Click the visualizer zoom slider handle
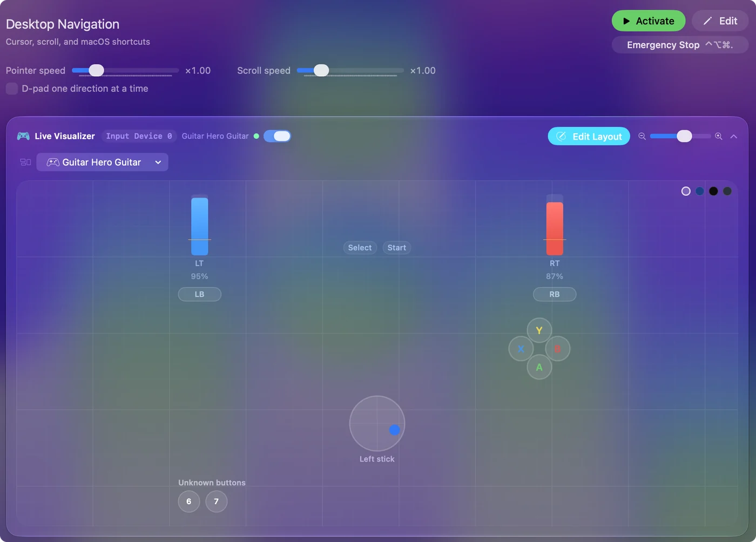Image resolution: width=756 pixels, height=542 pixels. click(684, 136)
